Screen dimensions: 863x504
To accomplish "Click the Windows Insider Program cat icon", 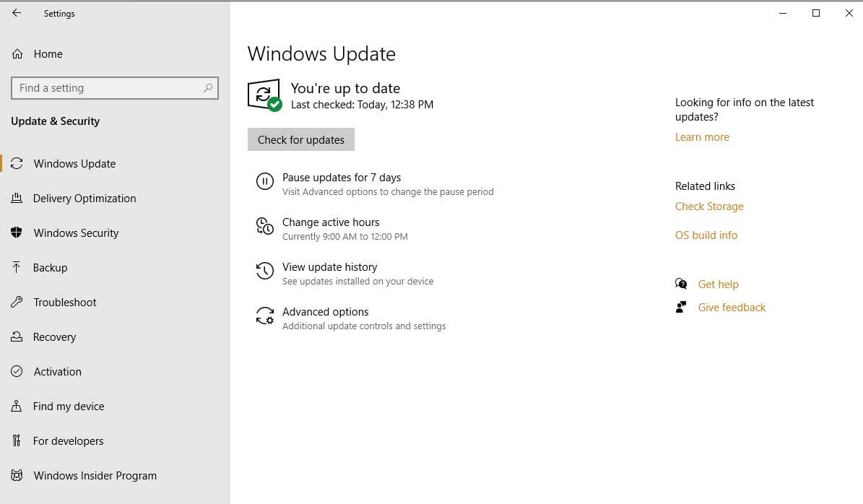I will 17,475.
